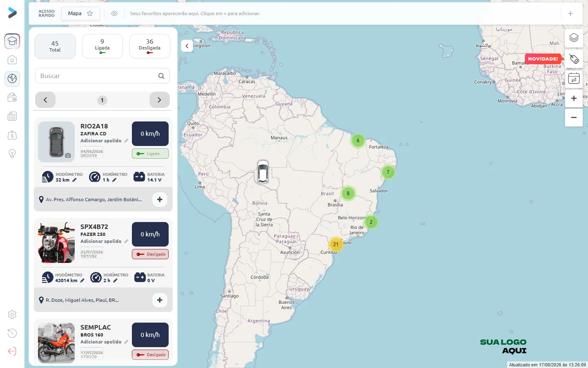Image resolution: width=588 pixels, height=368 pixels.
Task: Collapse the vehicle list panel chevron
Action: tap(187, 46)
